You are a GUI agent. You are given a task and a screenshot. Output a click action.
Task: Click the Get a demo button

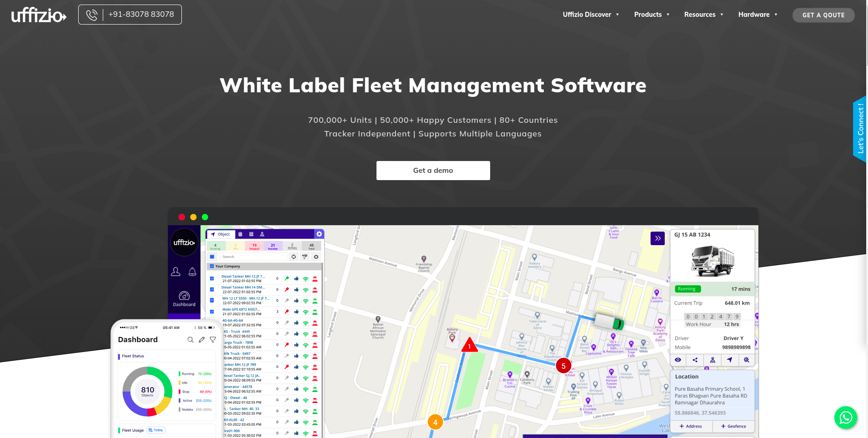[433, 171]
